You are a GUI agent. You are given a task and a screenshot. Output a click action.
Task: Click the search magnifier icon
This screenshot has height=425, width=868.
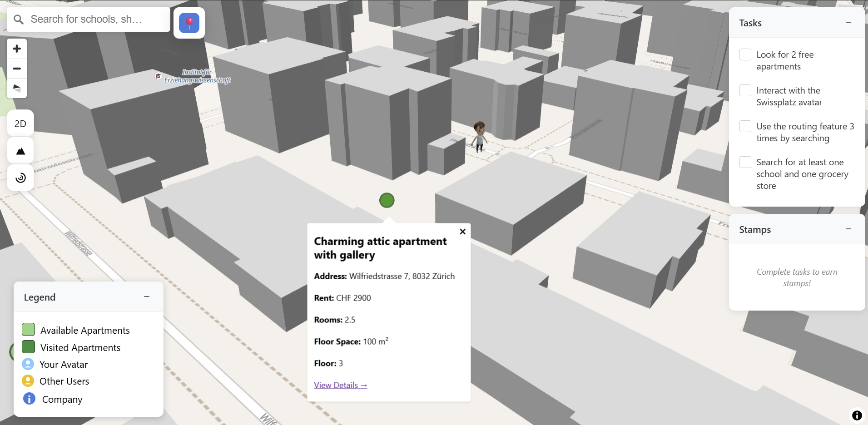click(x=19, y=20)
